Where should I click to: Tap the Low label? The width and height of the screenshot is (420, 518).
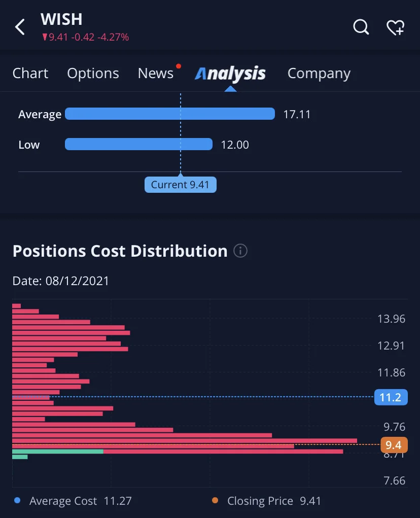pos(29,145)
